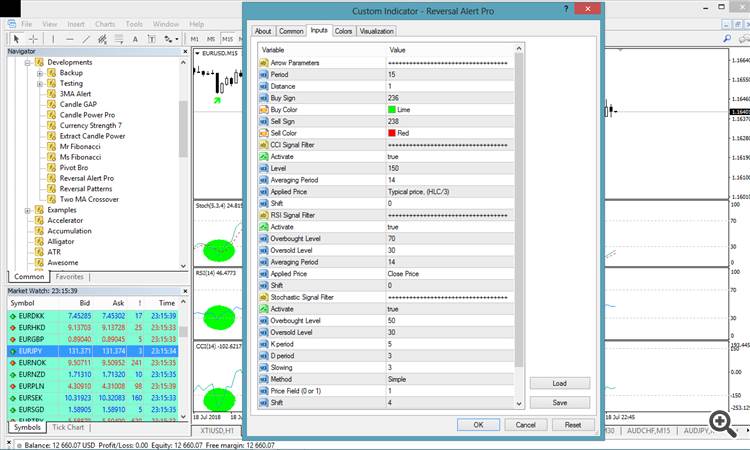The height and width of the screenshot is (450, 750).
Task: Select Reversal Alert Pro in Navigator
Action: (87, 178)
